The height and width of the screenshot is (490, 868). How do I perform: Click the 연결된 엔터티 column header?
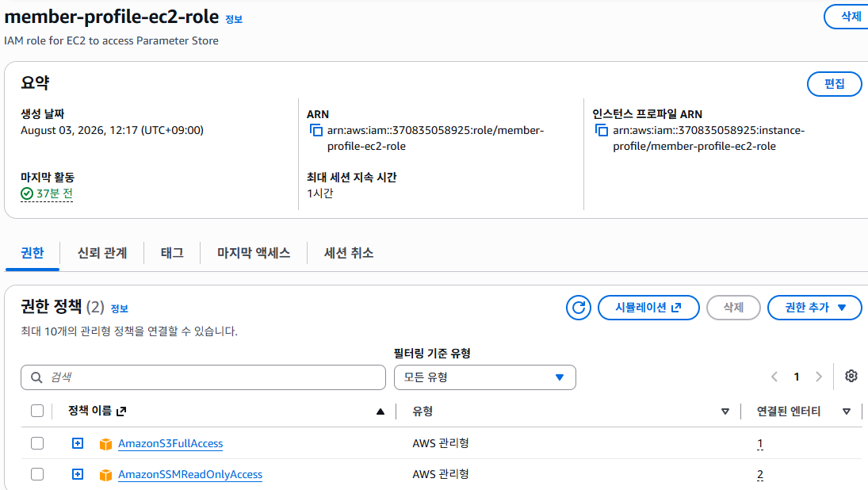[x=788, y=412]
